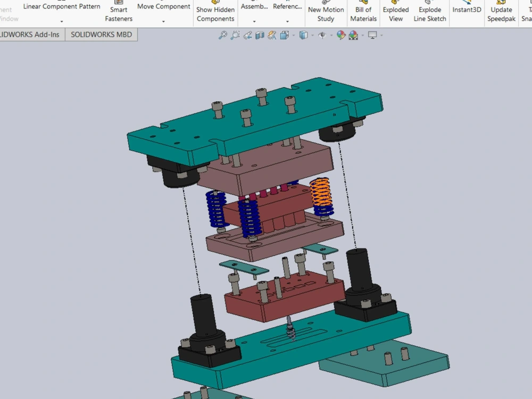The height and width of the screenshot is (399, 532).
Task: Expand the Display Style dropdown
Action: [x=312, y=35]
